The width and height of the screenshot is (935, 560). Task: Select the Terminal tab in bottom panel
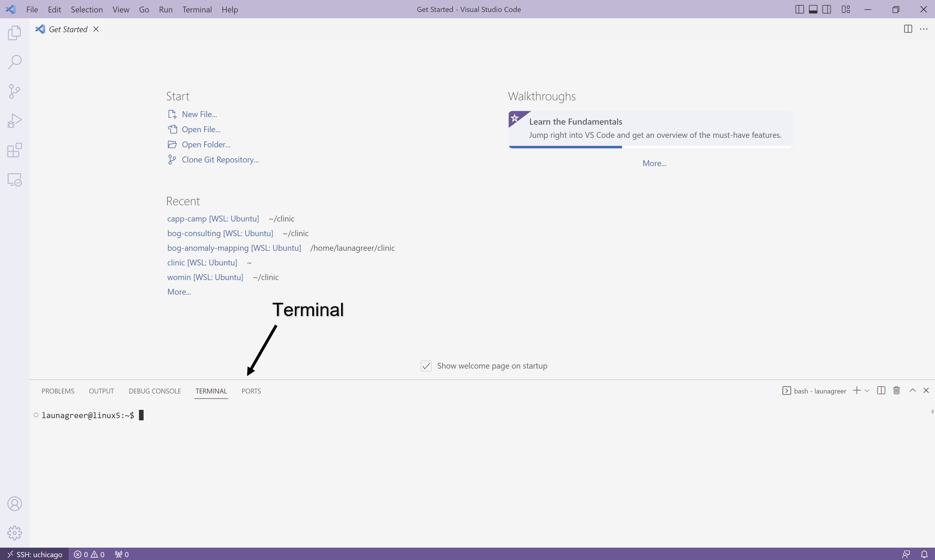[211, 391]
